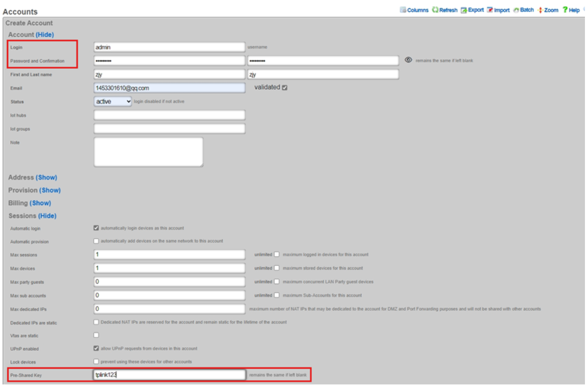
Task: Click the Export icon
Action: (x=464, y=10)
